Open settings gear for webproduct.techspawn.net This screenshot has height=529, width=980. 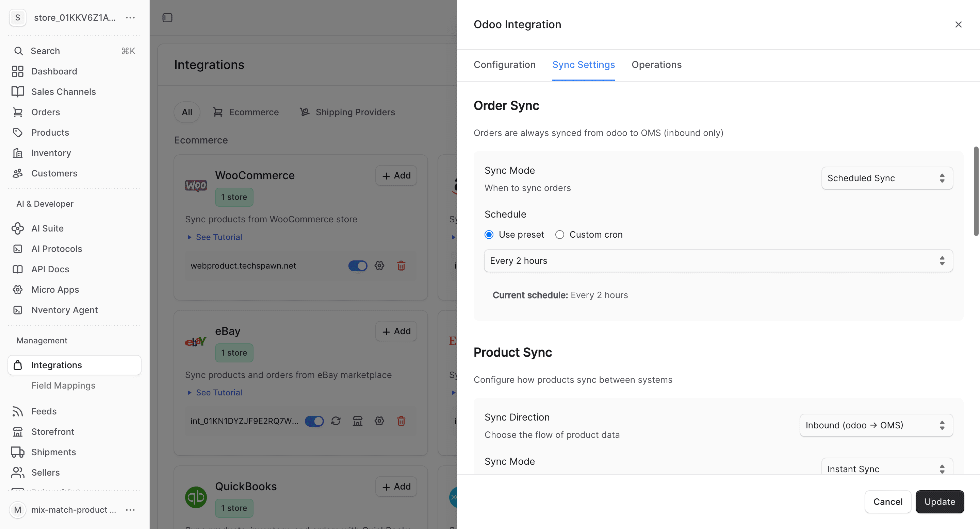coord(379,266)
